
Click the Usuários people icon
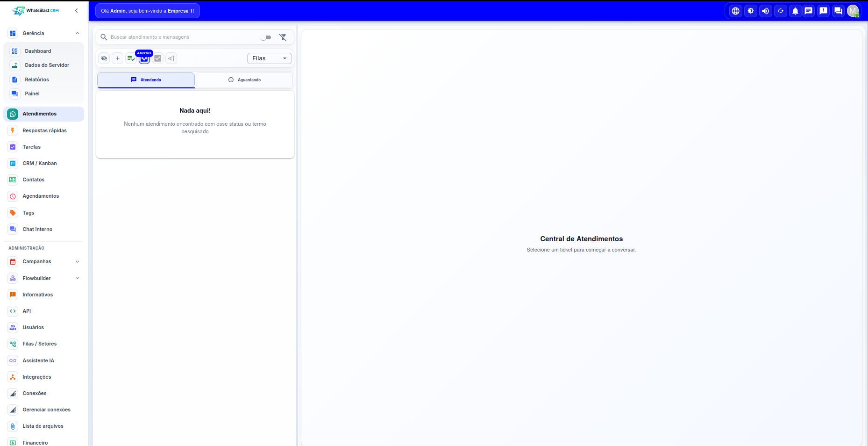coord(13,327)
